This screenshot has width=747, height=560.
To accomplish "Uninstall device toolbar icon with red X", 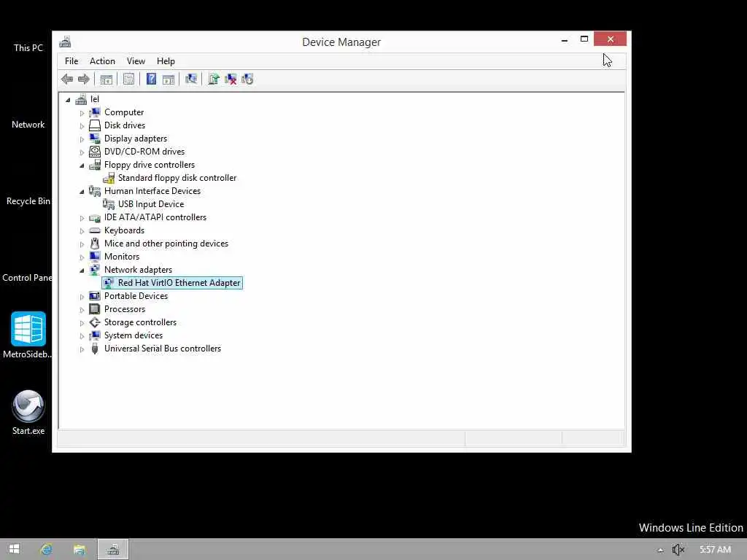I will (231, 79).
